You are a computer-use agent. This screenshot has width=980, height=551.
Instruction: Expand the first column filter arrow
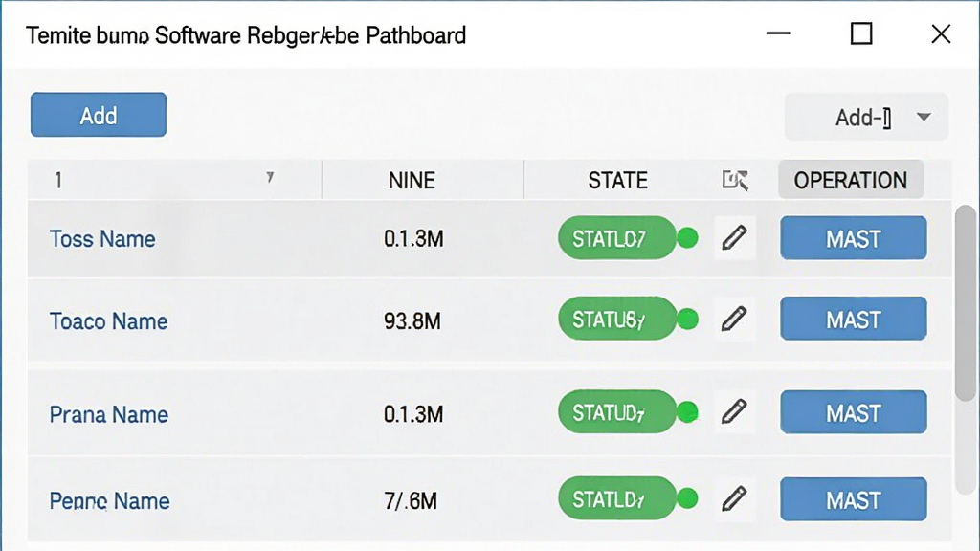pyautogui.click(x=270, y=177)
